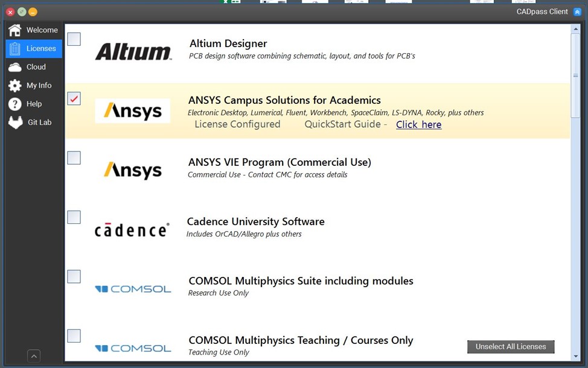Click the Altium logo
Screen dimensions: 588x368
133,52
